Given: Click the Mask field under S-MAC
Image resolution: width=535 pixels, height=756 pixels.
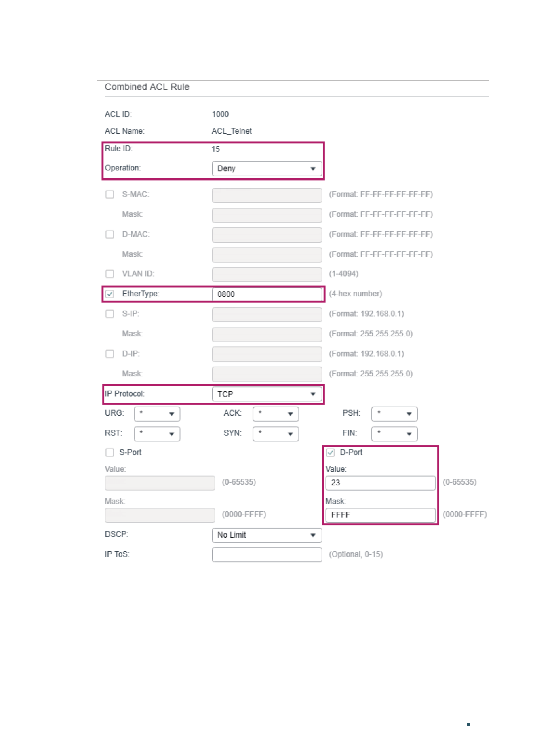Looking at the screenshot, I should coord(267,215).
